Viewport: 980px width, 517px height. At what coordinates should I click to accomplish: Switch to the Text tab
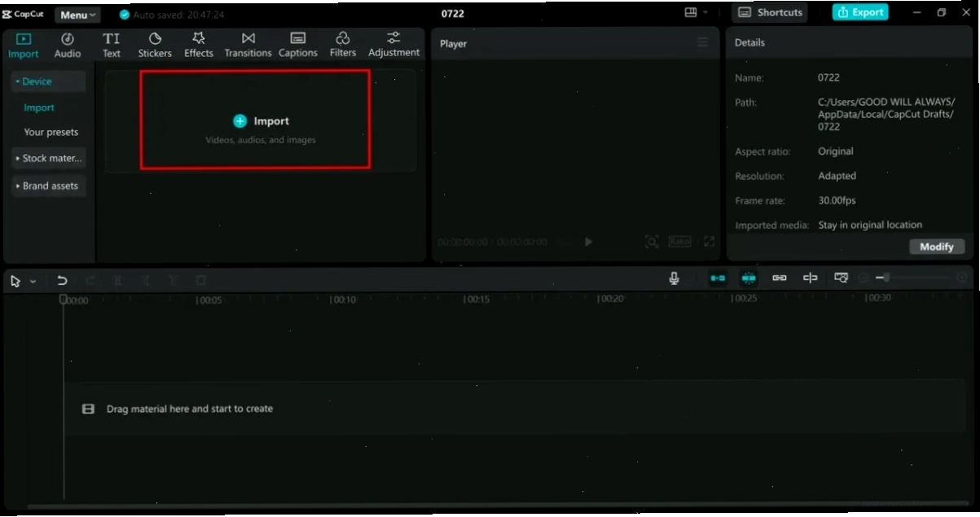tap(112, 45)
